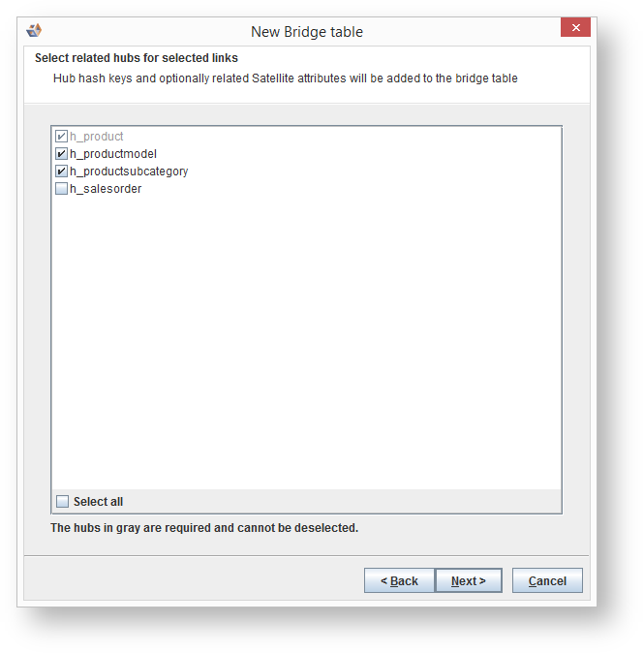Viewport: 644px width, 654px height.
Task: Select the h_productmodel list entry text
Action: pos(112,154)
